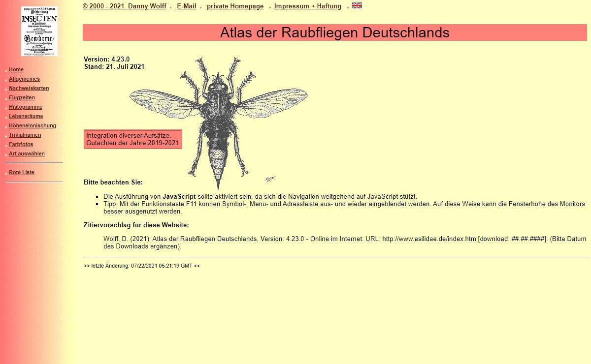The width and height of the screenshot is (591, 364).
Task: Open Impressum + Haftung page
Action: 307,6
